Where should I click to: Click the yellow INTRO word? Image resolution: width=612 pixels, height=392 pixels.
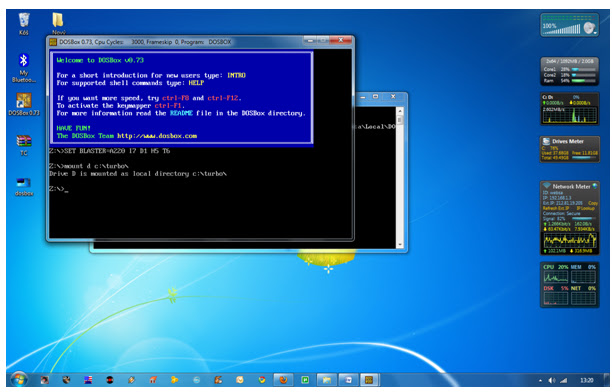[236, 75]
